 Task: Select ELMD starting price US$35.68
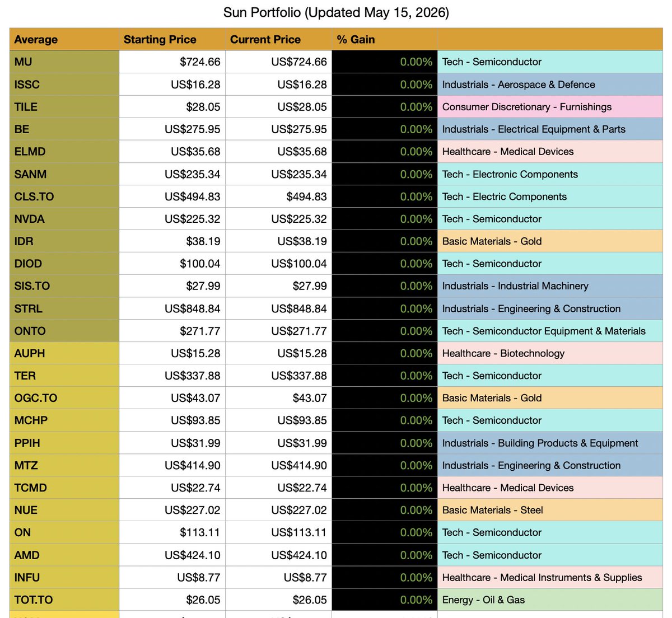tap(172, 151)
